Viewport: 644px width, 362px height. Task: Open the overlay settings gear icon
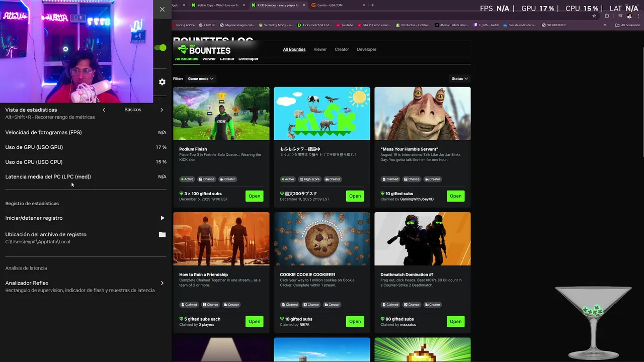coord(162,82)
